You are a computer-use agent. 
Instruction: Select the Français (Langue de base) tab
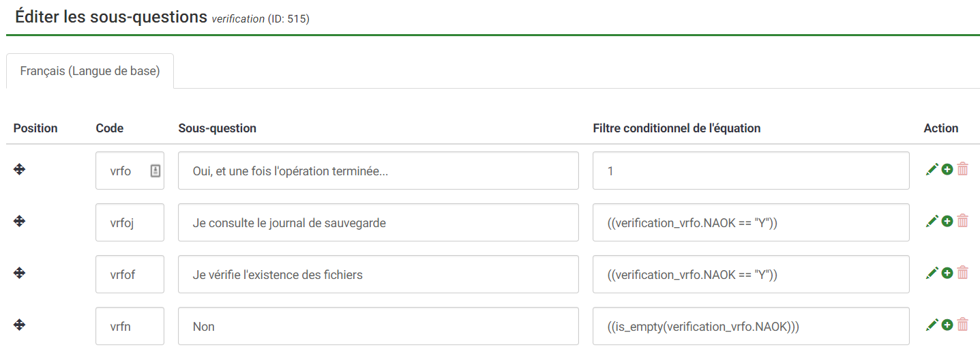click(x=90, y=71)
